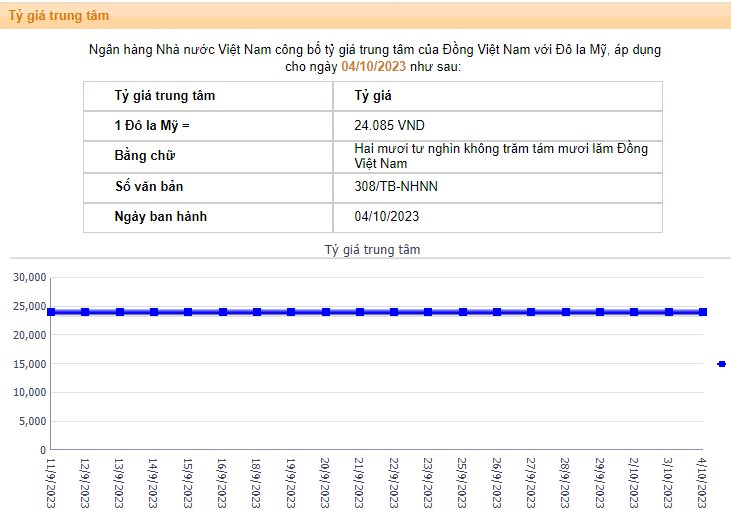
Task: Click the chart data point for 27/9/2023
Action: tap(531, 312)
